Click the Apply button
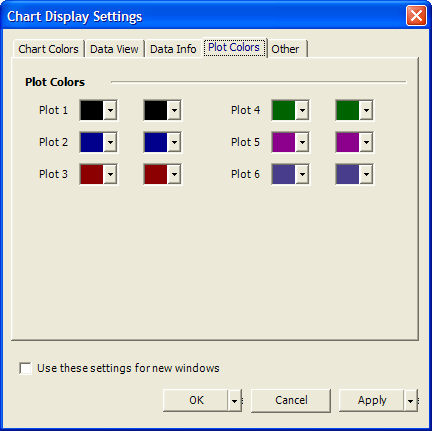The image size is (432, 431). [372, 400]
